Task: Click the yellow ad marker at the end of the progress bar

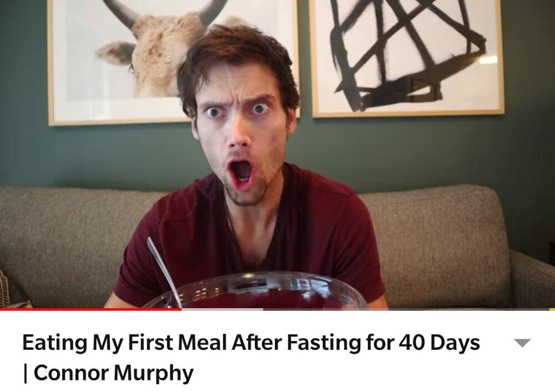Action: 552,309
